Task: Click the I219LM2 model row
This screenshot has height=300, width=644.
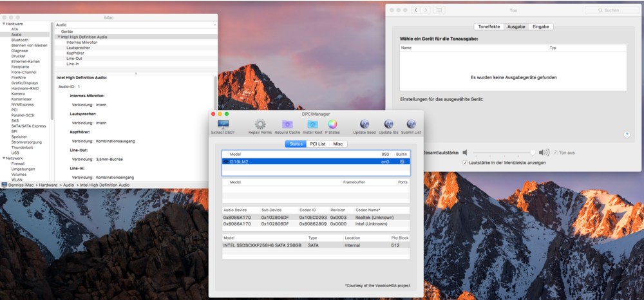Action: click(316, 162)
